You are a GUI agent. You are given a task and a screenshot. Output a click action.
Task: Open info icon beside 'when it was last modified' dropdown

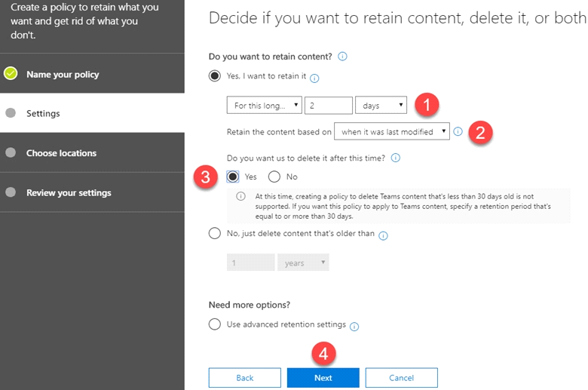click(458, 131)
